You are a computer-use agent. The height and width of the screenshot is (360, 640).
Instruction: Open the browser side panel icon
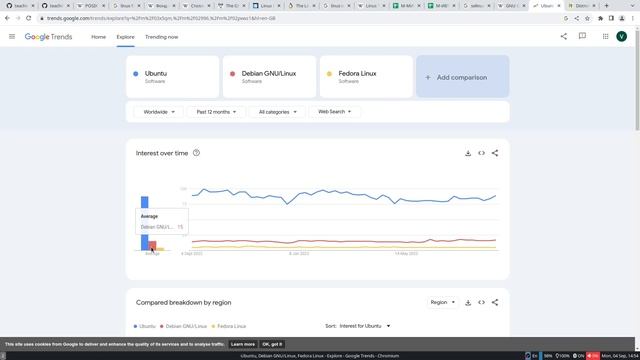(611, 18)
